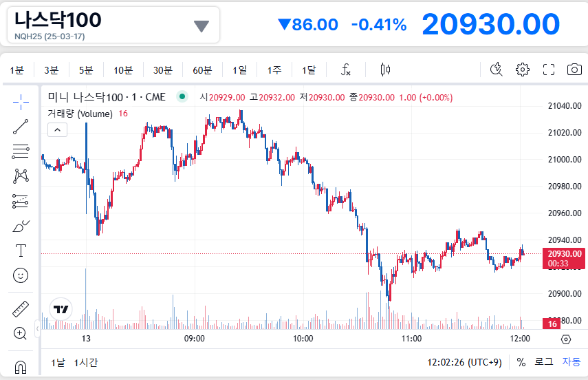The width and height of the screenshot is (588, 380).
Task: Enter fullscreen chart mode
Action: point(548,70)
